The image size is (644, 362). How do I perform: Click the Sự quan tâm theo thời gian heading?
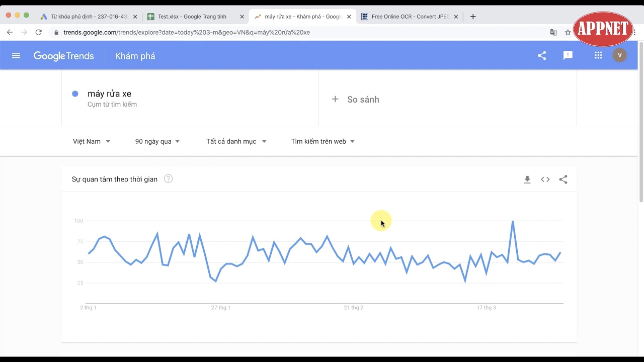point(115,179)
